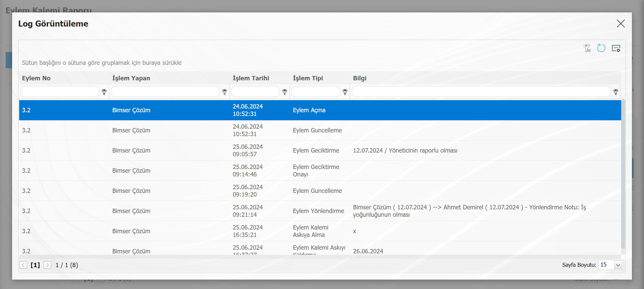
Task: Focus the Eylem No filter field
Action: [60, 92]
